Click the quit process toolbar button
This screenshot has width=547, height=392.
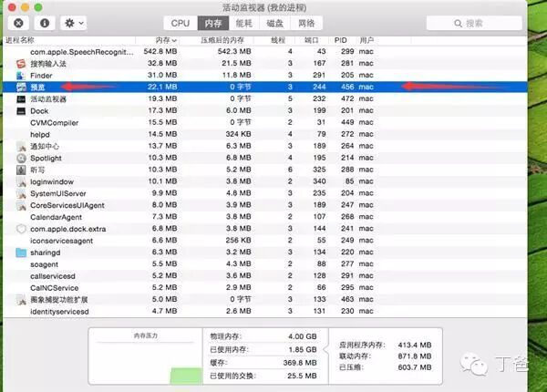18,23
